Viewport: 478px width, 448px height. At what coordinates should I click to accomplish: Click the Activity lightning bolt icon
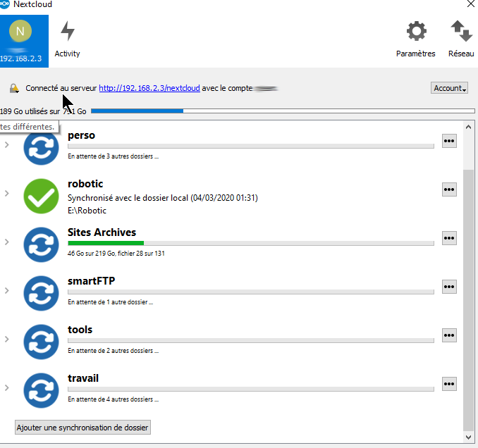click(68, 31)
